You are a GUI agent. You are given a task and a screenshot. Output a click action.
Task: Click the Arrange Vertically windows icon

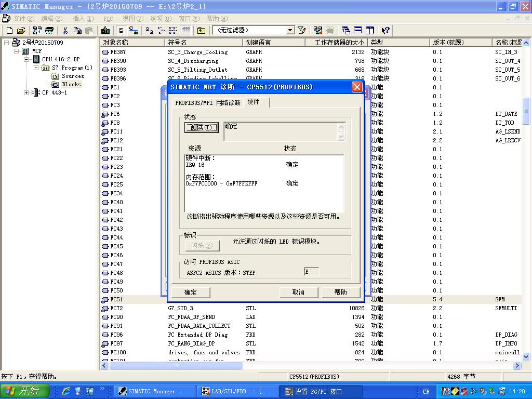click(369, 31)
